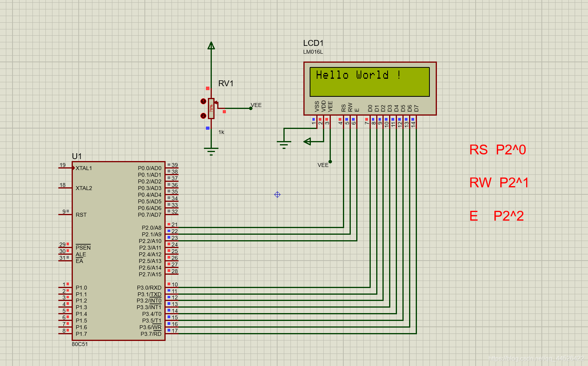
Task: Click the P0.7/AD7 pin label
Action: click(x=150, y=215)
